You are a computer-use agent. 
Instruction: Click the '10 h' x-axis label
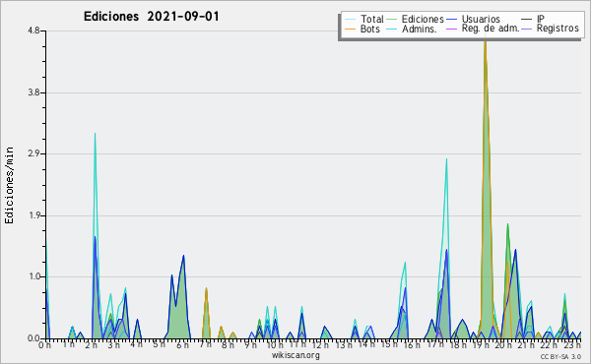point(275,344)
